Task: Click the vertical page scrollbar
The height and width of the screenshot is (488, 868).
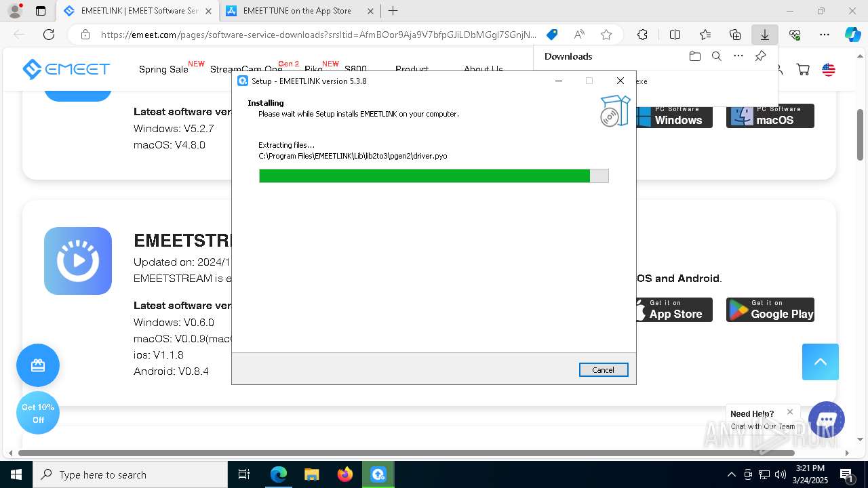Action: pos(861,134)
